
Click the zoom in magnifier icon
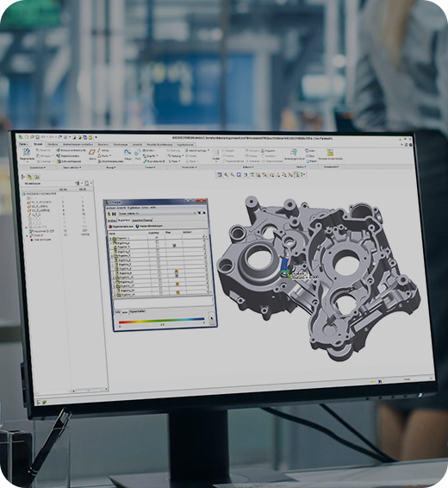tap(226, 175)
